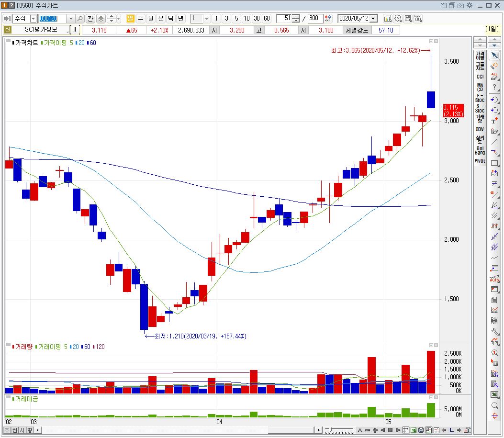
Task: Switch to yearly (년) period
Action: click(x=181, y=19)
